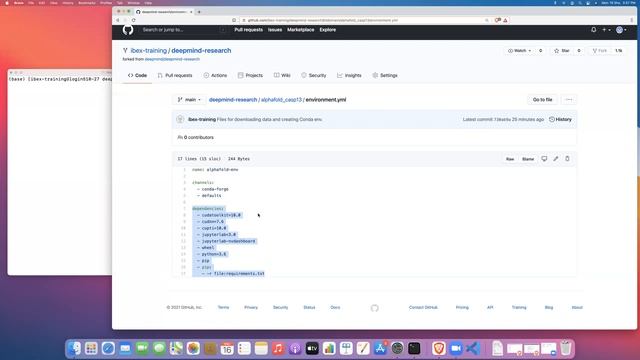This screenshot has width=640, height=360.
Task: View the Raw file
Action: click(510, 159)
